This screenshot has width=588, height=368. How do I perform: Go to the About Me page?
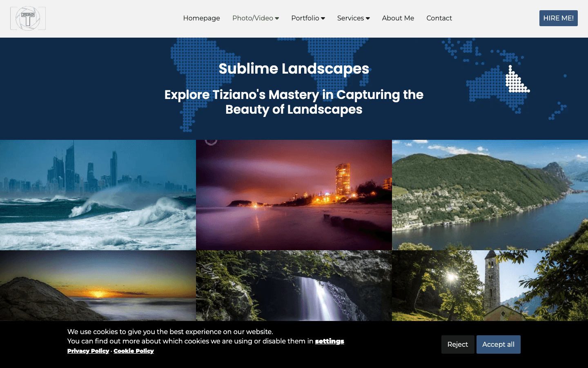click(x=398, y=18)
